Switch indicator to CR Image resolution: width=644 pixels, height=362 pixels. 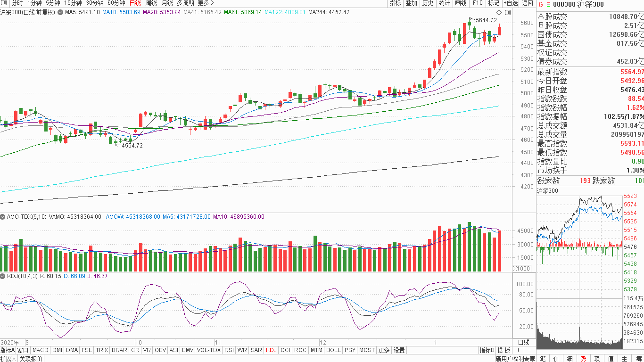pyautogui.click(x=135, y=350)
